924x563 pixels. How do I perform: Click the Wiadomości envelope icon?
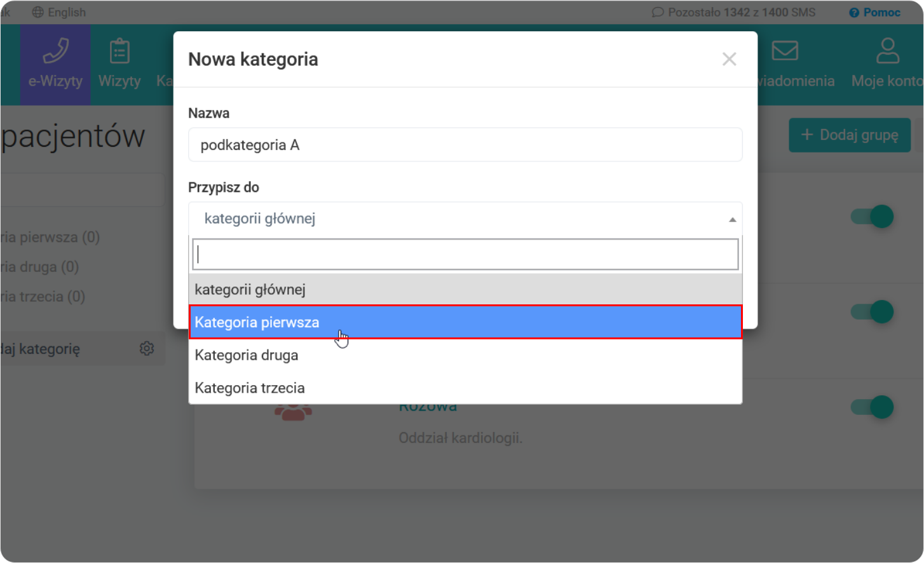pyautogui.click(x=785, y=51)
